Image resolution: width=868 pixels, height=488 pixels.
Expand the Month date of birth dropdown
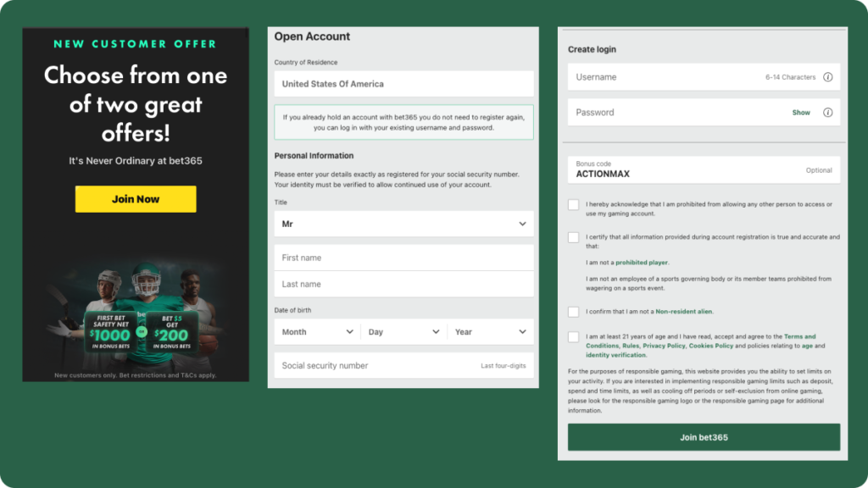point(317,332)
